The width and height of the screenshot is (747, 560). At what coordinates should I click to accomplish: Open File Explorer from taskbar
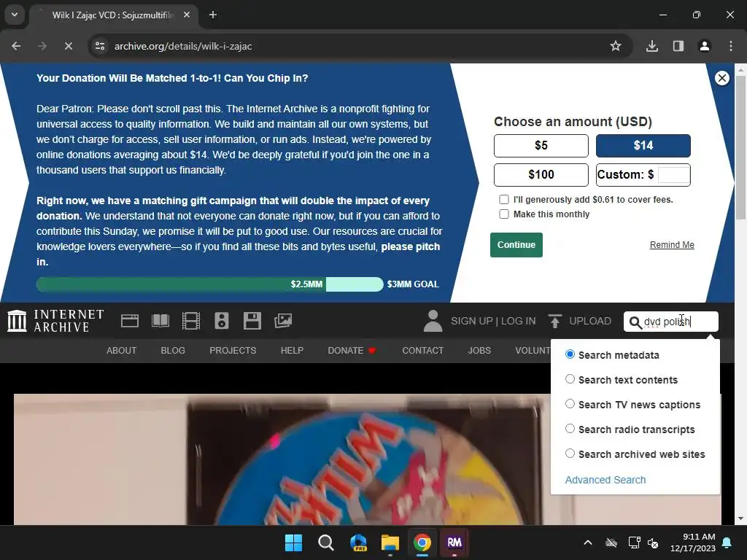click(390, 542)
